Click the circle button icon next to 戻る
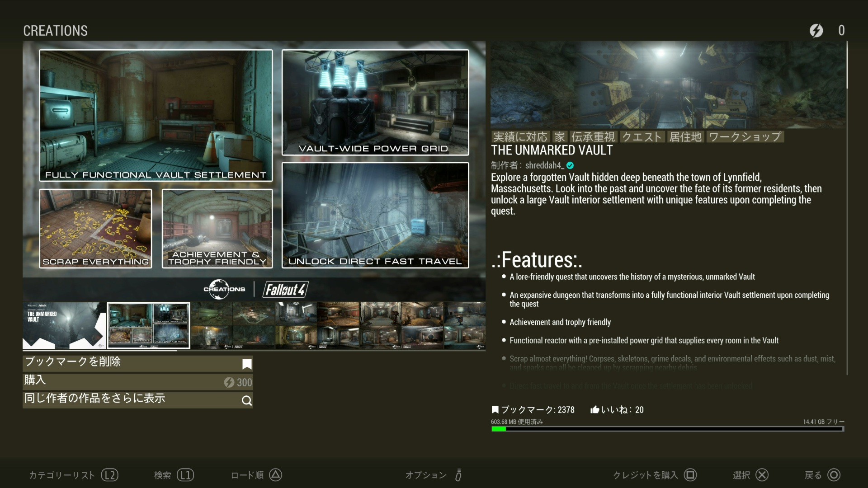The image size is (868, 488). (x=834, y=475)
